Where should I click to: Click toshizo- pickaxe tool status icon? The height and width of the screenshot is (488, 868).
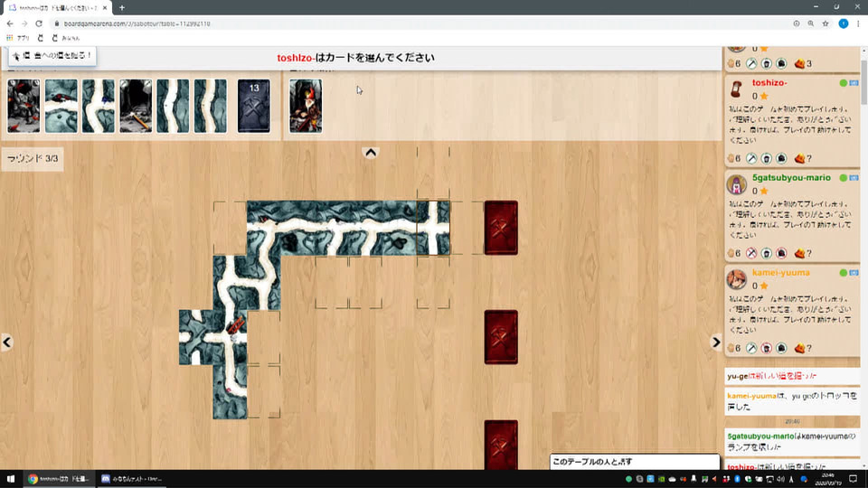tap(751, 159)
